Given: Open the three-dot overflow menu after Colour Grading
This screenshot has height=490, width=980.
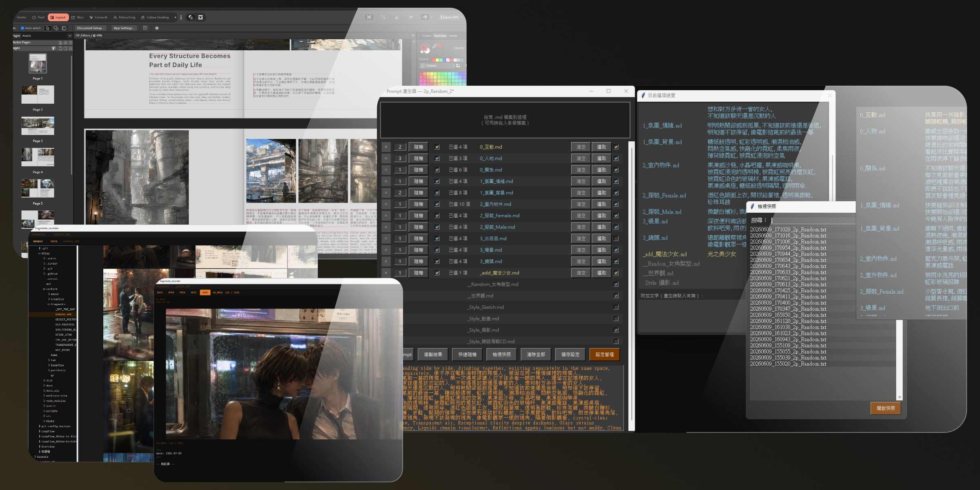Looking at the screenshot, I should (x=181, y=17).
